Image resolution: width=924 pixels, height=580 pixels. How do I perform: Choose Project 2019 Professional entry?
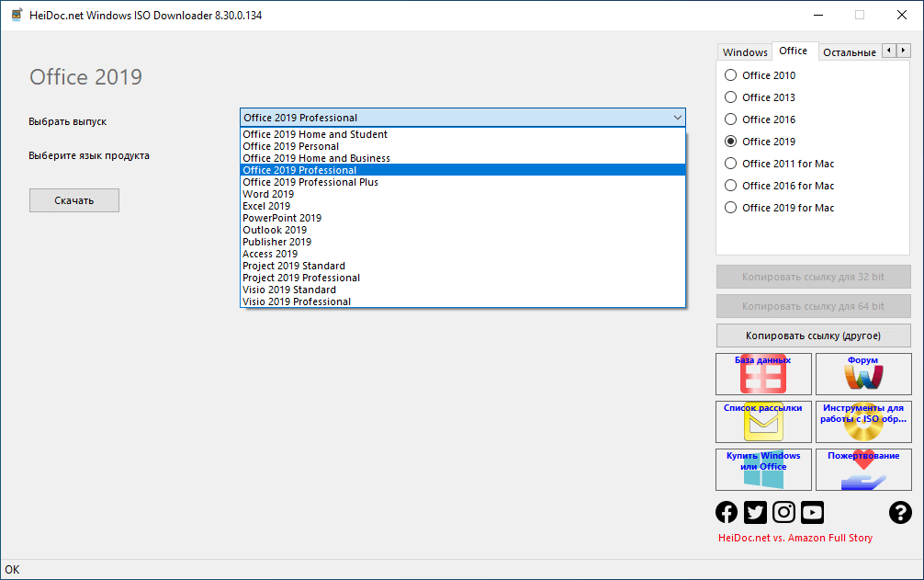pyautogui.click(x=463, y=278)
